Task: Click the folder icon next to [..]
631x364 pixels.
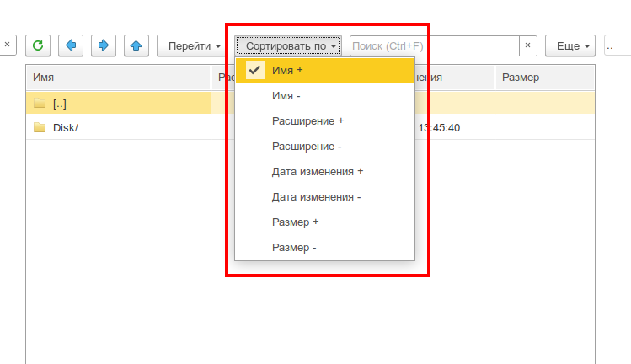Action: [40, 103]
